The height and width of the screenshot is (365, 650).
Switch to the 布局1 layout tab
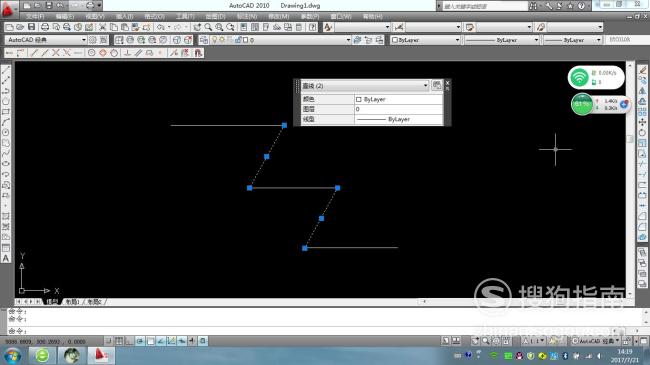pos(73,302)
